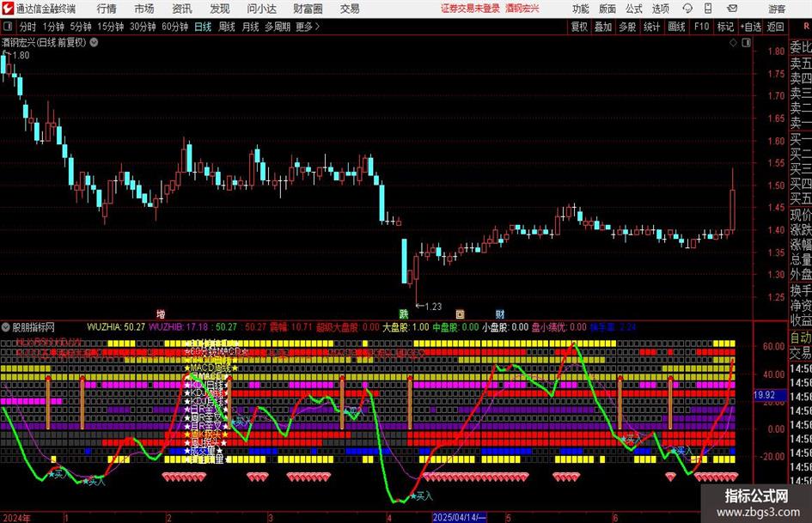Click the 统计 statistics button
Image resolution: width=812 pixels, height=523 pixels.
pyautogui.click(x=651, y=27)
